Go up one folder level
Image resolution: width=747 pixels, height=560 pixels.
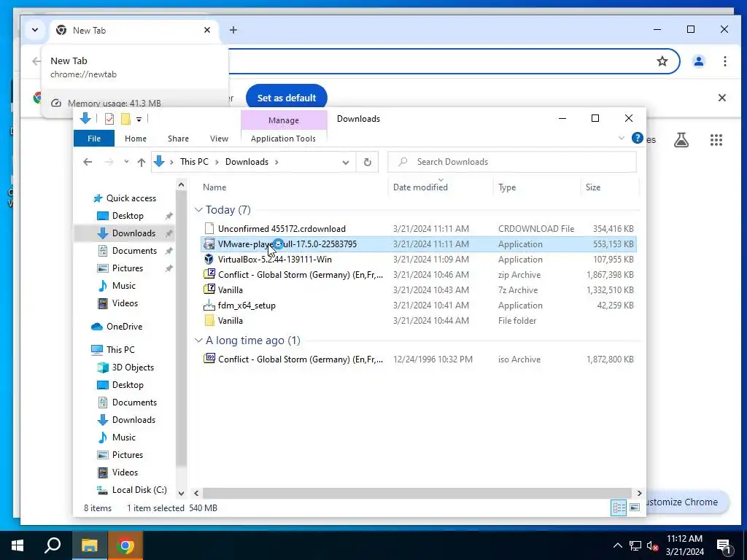coord(142,162)
